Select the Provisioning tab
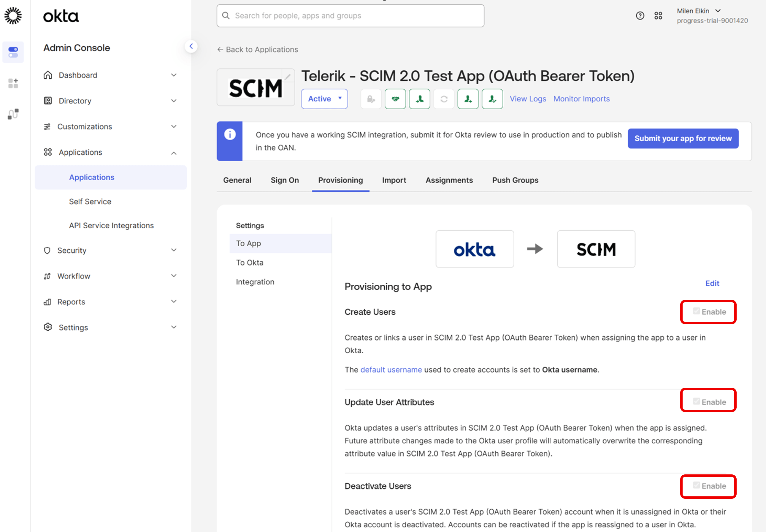This screenshot has height=532, width=766. pos(340,180)
